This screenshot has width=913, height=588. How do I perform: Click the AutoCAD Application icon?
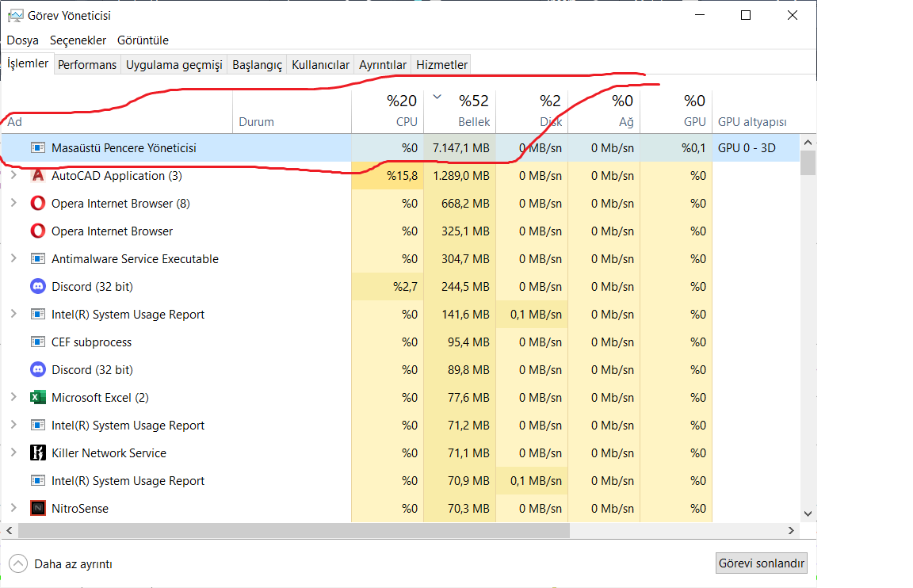click(38, 175)
